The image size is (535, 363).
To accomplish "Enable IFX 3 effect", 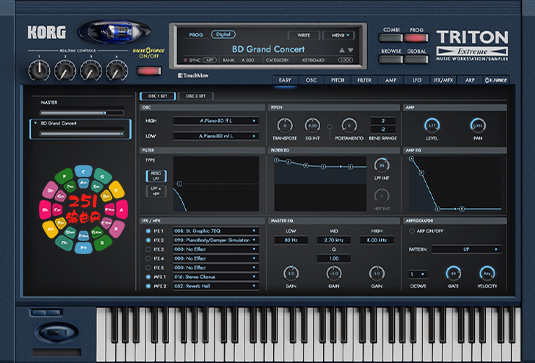I will point(148,249).
